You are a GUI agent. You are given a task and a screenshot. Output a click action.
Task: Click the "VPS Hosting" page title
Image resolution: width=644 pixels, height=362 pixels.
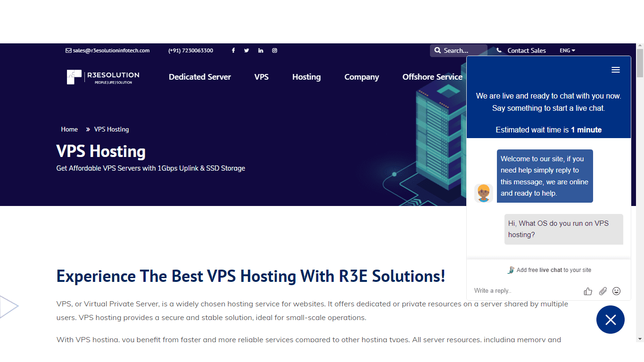tap(101, 151)
